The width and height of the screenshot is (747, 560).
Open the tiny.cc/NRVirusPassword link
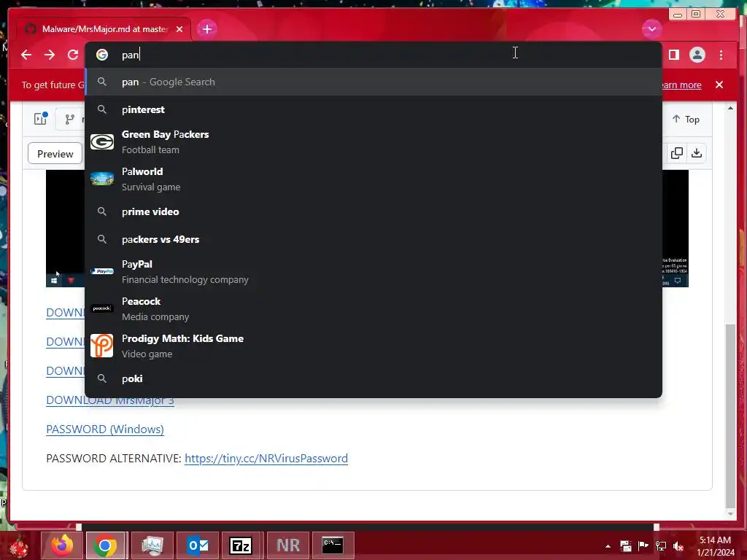pos(266,458)
